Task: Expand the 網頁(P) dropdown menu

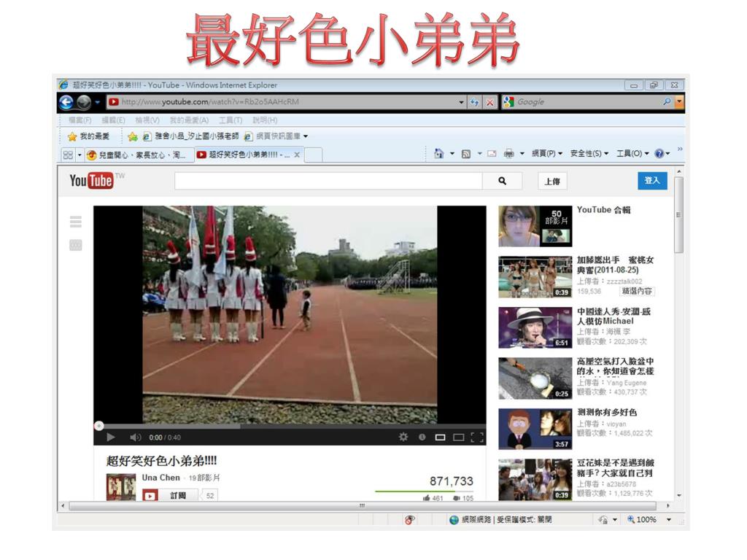Action: (547, 153)
